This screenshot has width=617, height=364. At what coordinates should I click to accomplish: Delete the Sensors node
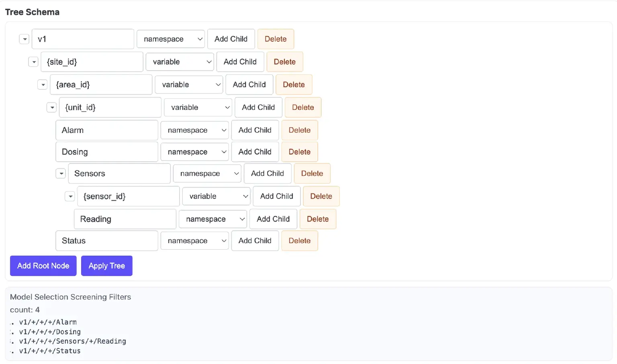312,173
